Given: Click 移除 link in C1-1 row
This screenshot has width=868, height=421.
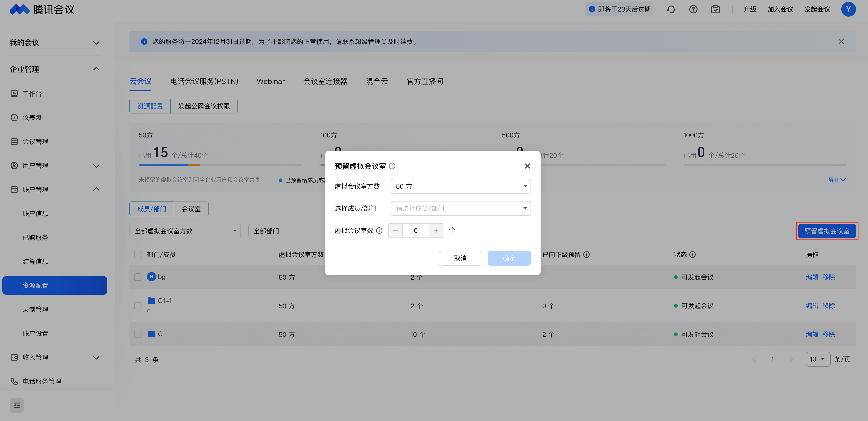Looking at the screenshot, I should click(x=829, y=306).
